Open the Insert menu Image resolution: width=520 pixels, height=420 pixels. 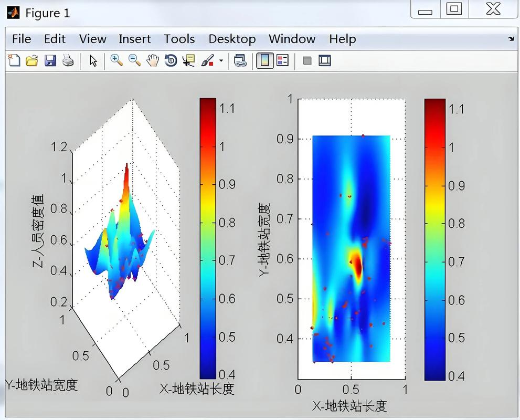(x=134, y=39)
